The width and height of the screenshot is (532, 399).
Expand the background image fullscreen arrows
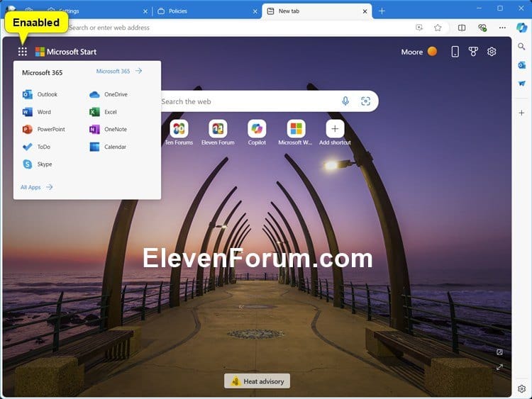(x=499, y=367)
